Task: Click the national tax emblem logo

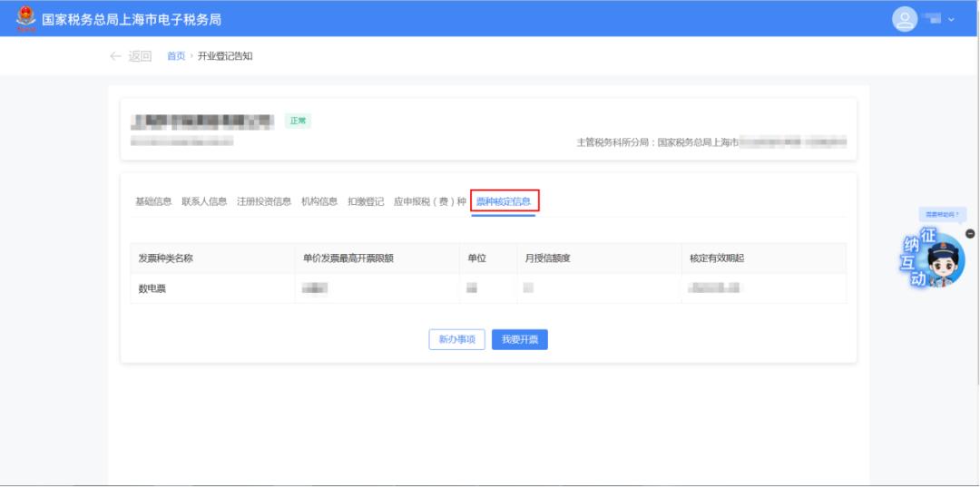Action: pyautogui.click(x=26, y=18)
